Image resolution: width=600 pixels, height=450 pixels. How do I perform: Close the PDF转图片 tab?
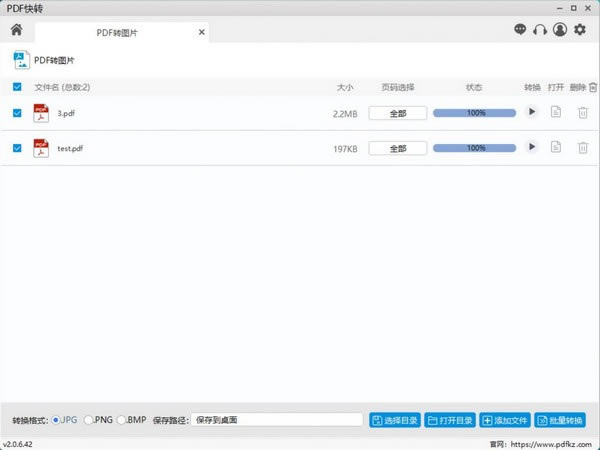201,32
